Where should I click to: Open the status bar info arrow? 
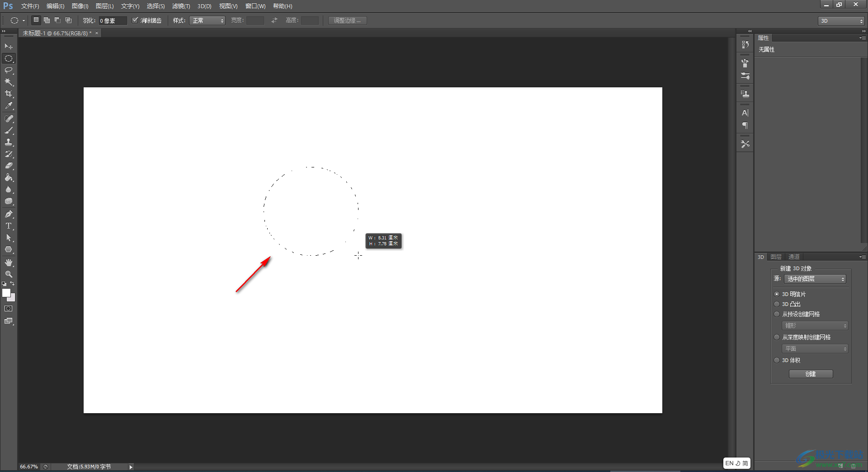(131, 467)
